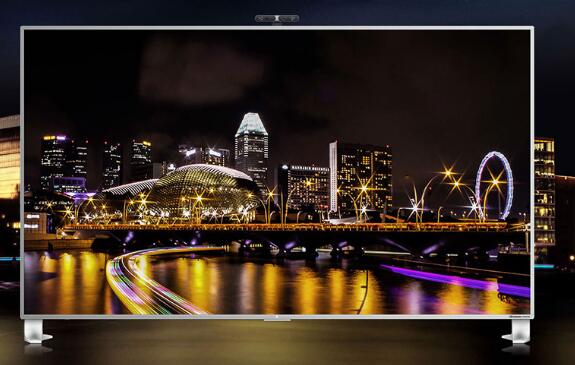Screen dimensions: 575x365
Task: Select the TV's right stand foot
Action: coord(517,331)
